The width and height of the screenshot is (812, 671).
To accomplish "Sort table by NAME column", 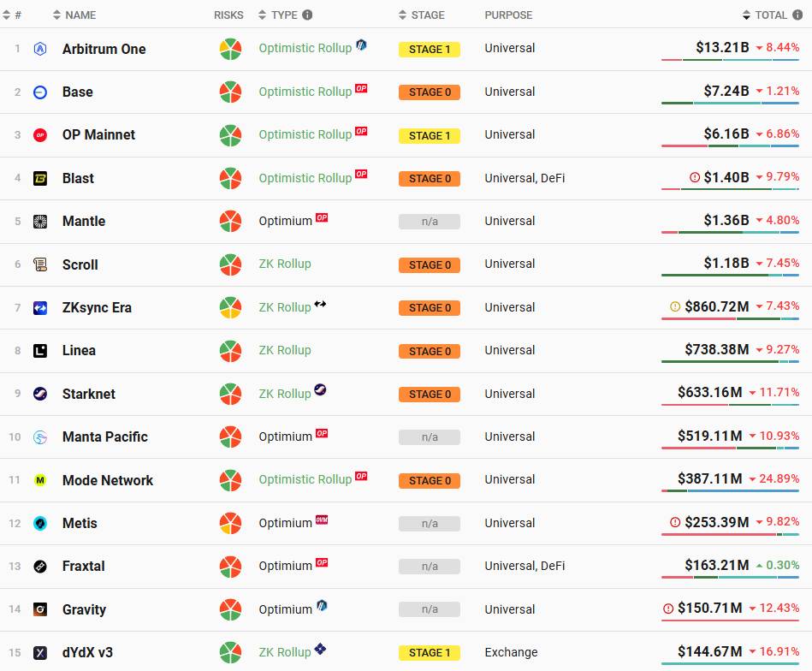I will pyautogui.click(x=74, y=15).
